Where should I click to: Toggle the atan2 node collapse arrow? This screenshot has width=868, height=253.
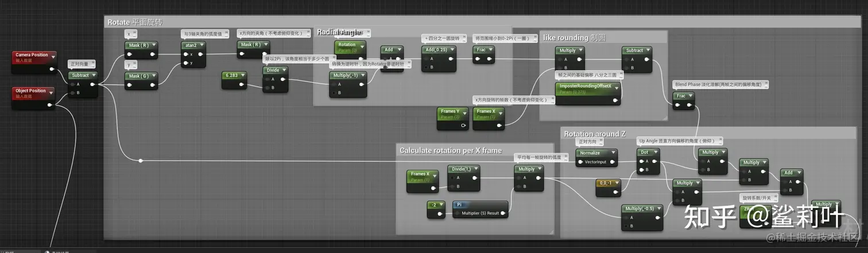[201, 45]
